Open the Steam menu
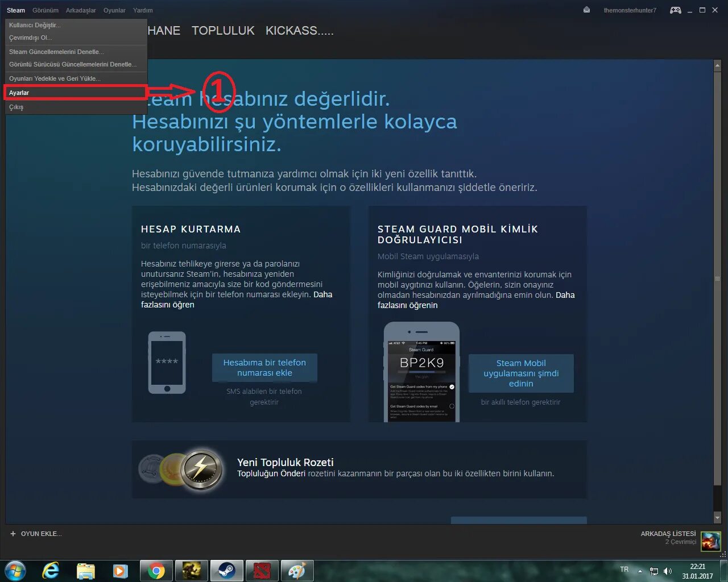This screenshot has width=728, height=582. (16, 10)
